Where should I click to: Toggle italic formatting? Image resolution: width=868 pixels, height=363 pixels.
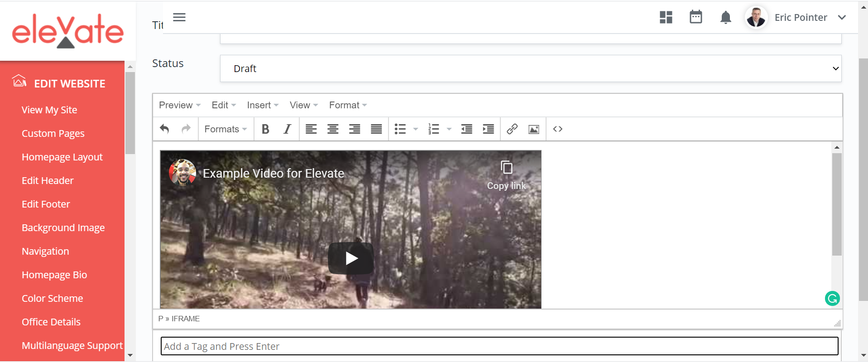287,129
